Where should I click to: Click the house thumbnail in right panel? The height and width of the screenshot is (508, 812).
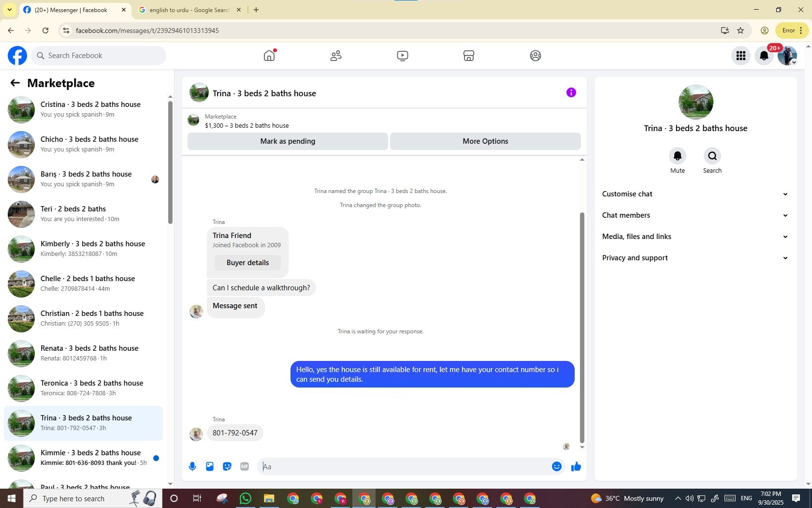696,102
